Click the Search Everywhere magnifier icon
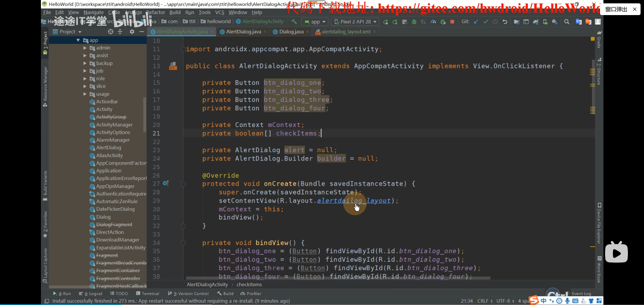The image size is (644, 305). pyautogui.click(x=567, y=22)
